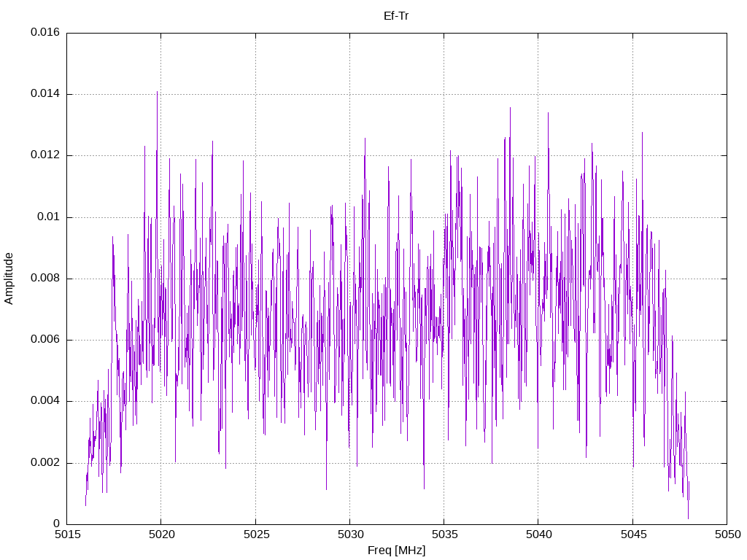
Task: Click the 0.008 y-axis tick label
Action: (x=45, y=279)
